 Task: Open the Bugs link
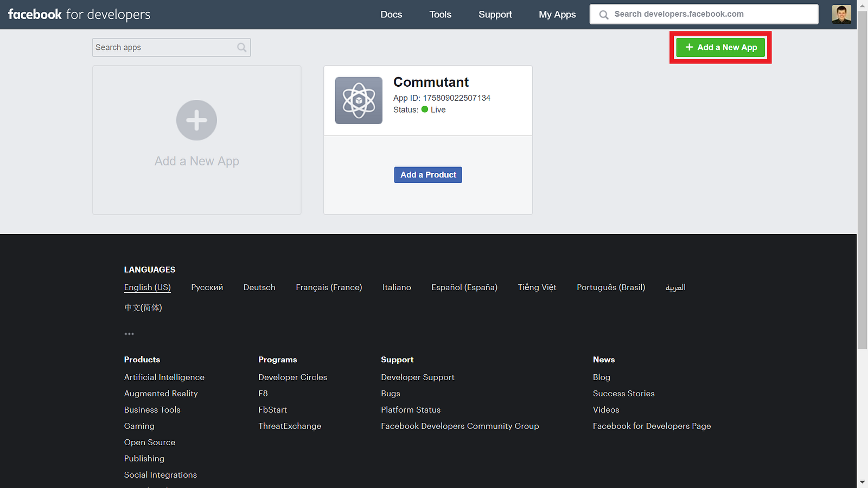(x=391, y=394)
